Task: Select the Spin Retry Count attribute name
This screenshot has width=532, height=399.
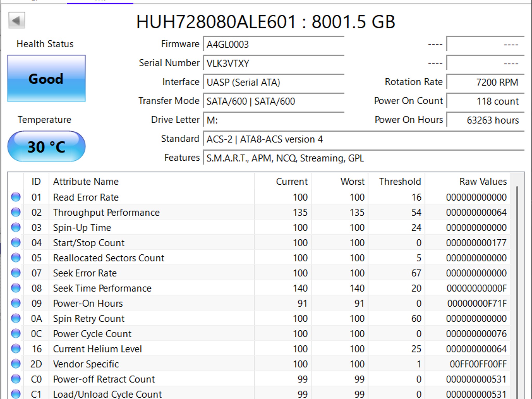Action: [89, 319]
